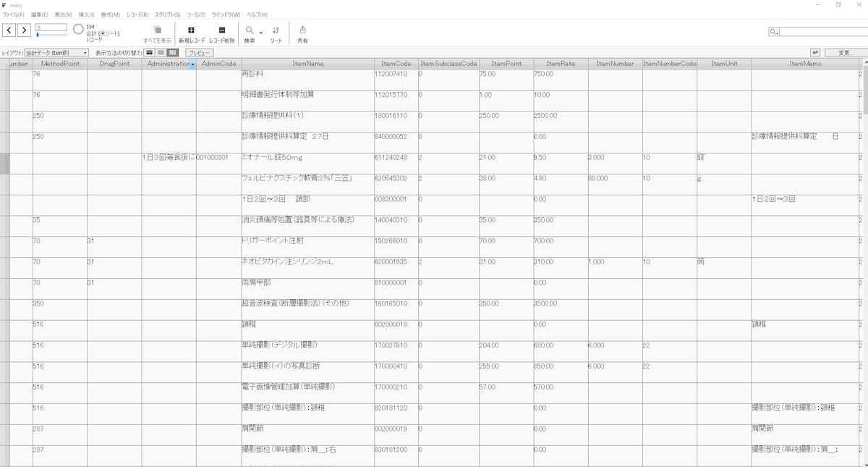Image resolution: width=868 pixels, height=467 pixels.
Task: Open the ツール(T) menu
Action: point(196,14)
